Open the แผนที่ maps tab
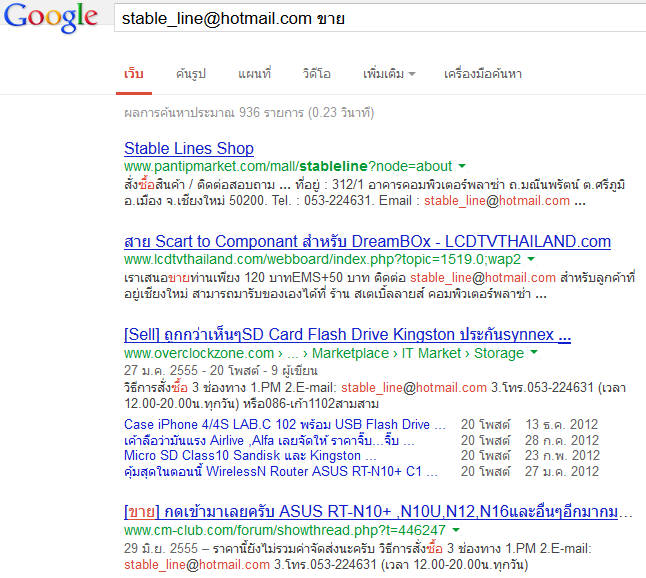This screenshot has width=646, height=578. tap(254, 74)
